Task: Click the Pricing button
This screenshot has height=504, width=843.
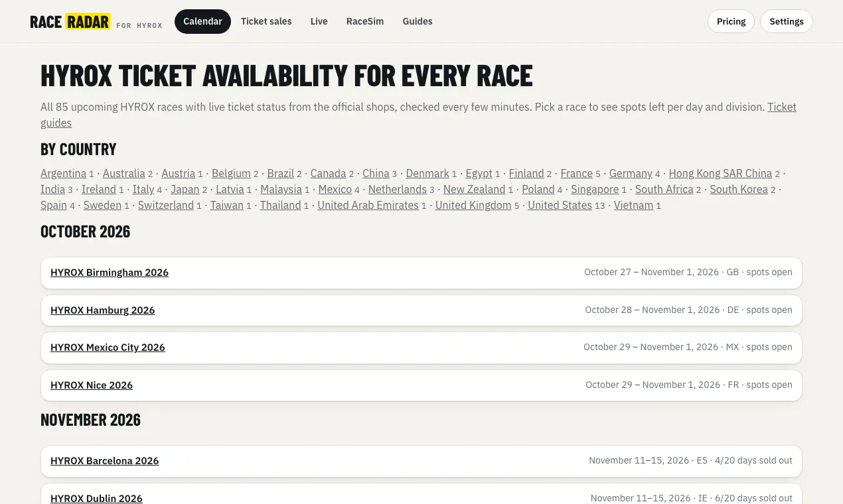Action: [x=731, y=21]
